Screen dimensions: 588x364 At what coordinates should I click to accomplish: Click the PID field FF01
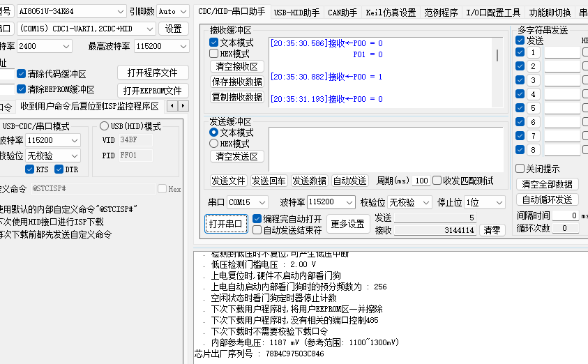coord(136,156)
